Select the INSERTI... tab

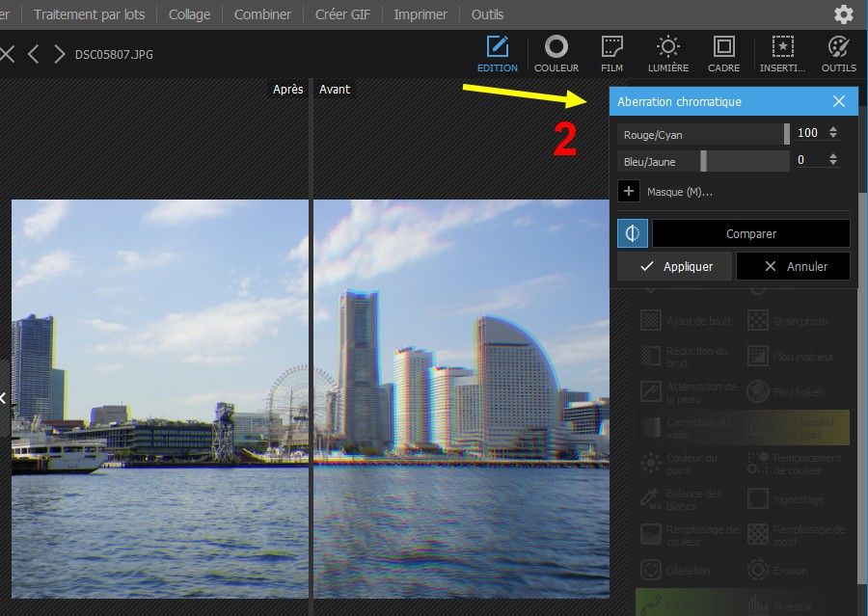782,54
